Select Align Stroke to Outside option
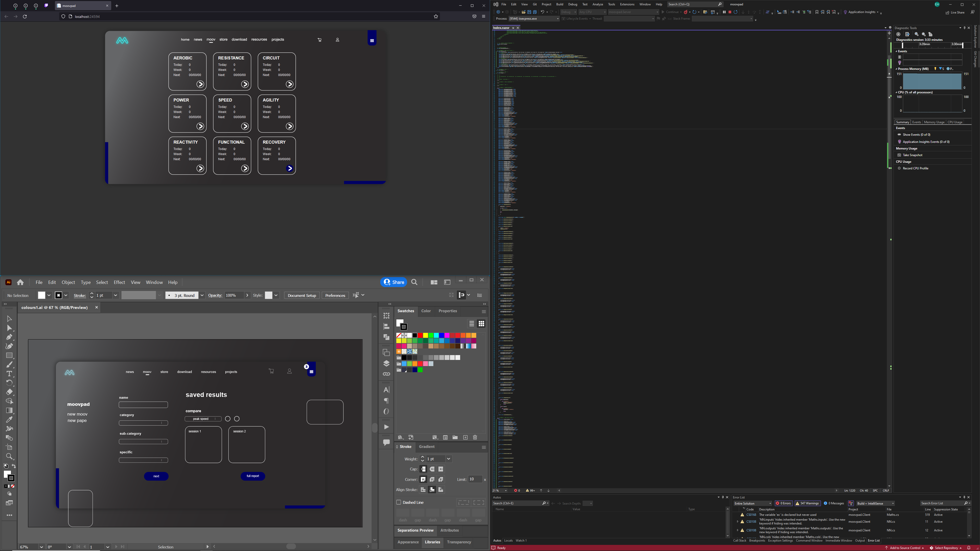 tap(441, 490)
